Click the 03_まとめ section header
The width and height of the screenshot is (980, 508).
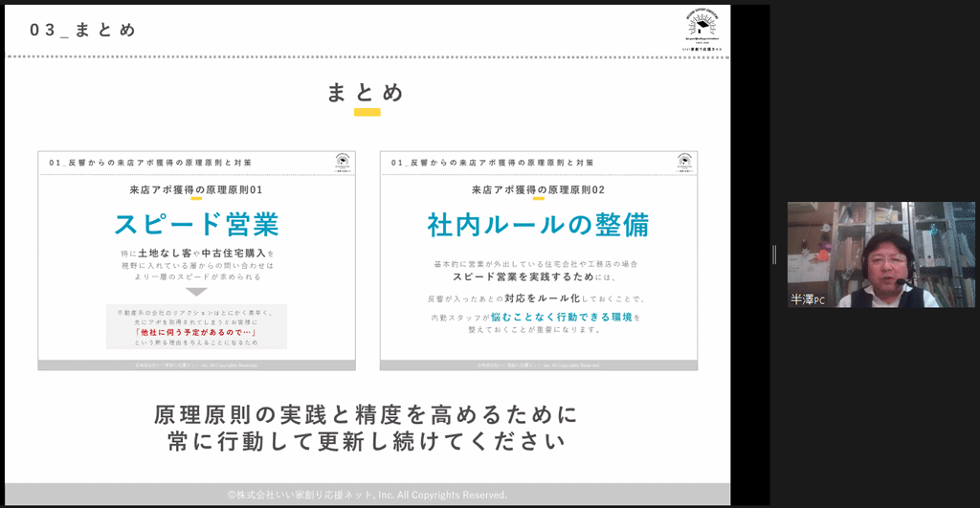[x=83, y=30]
